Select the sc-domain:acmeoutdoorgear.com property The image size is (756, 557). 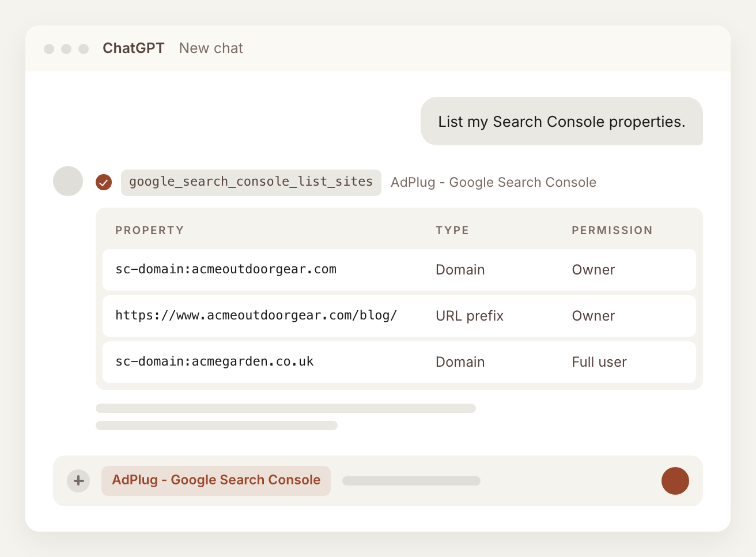(226, 269)
